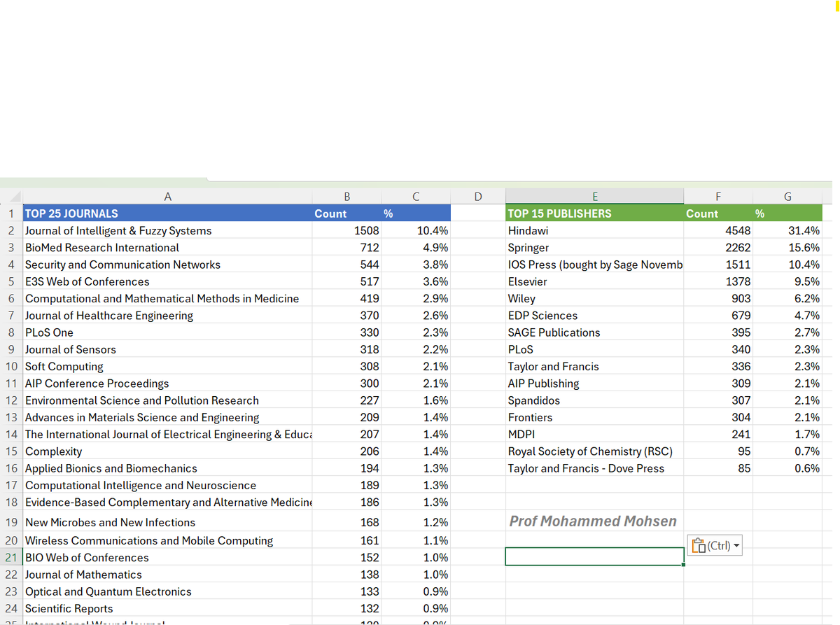Select the SAGE Publications cell
Screen dimensions: 840x625
click(x=594, y=332)
